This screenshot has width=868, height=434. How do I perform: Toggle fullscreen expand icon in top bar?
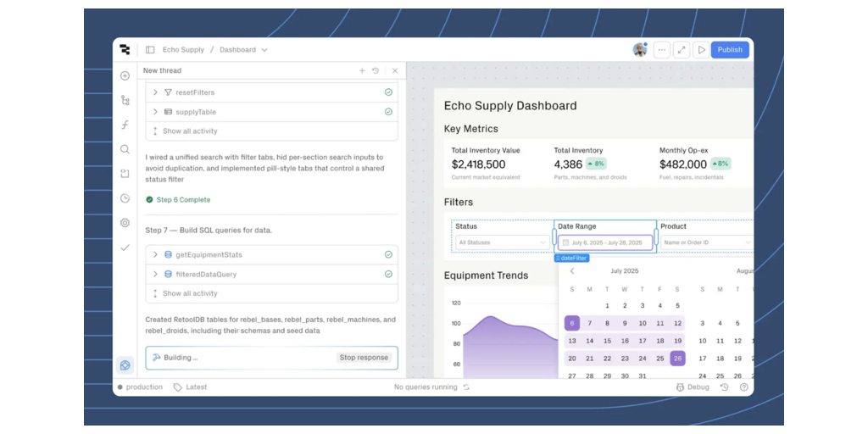[682, 50]
